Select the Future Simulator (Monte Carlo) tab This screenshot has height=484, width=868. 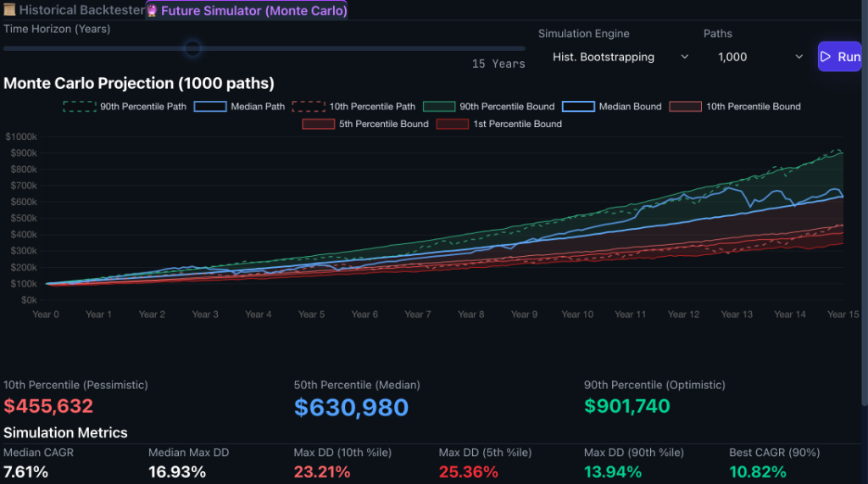tap(247, 10)
